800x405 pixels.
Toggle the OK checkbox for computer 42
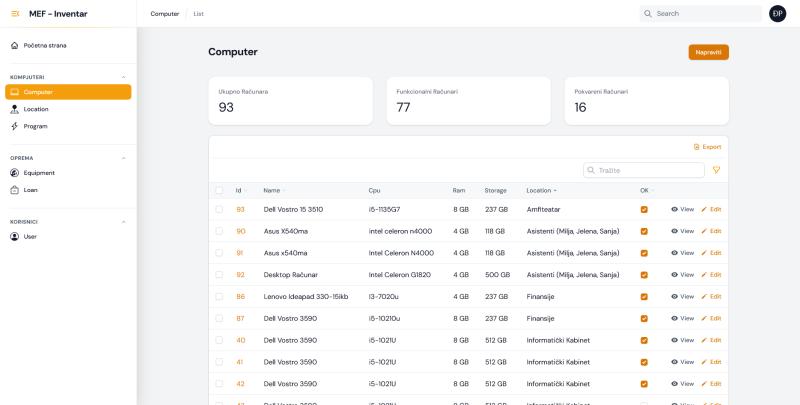(644, 384)
